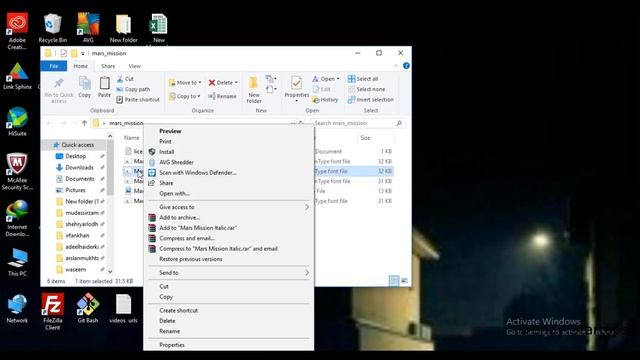Click Copy path in the ribbon

tap(133, 89)
